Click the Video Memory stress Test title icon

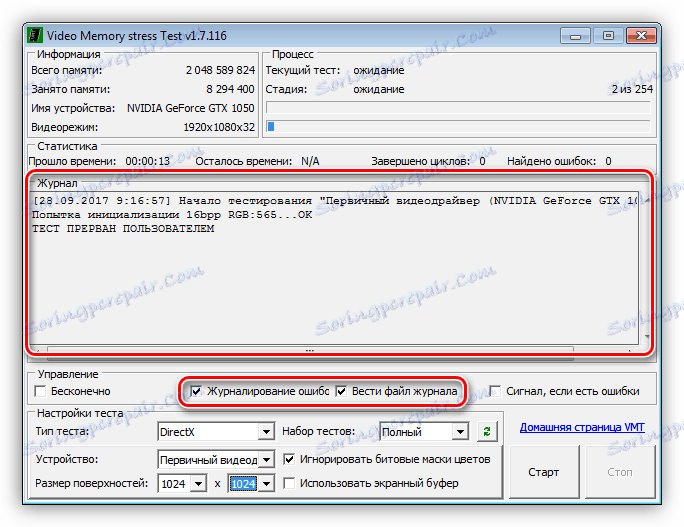tap(35, 35)
